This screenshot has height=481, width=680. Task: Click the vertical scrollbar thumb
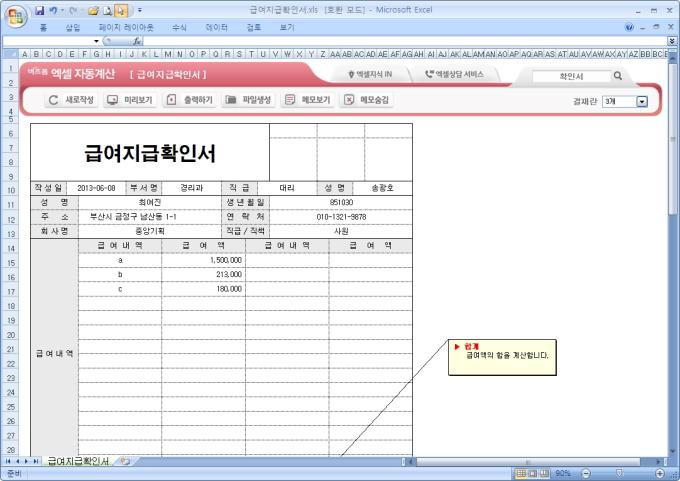point(673,139)
